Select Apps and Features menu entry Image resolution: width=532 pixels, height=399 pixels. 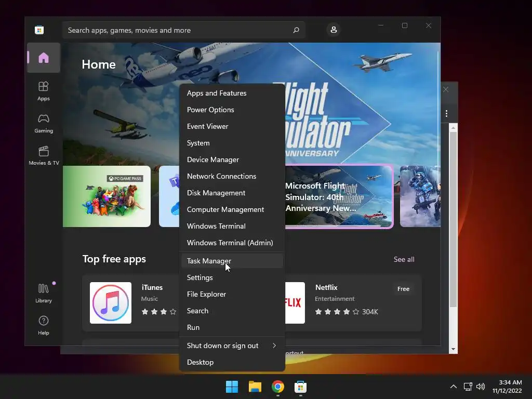(232, 93)
